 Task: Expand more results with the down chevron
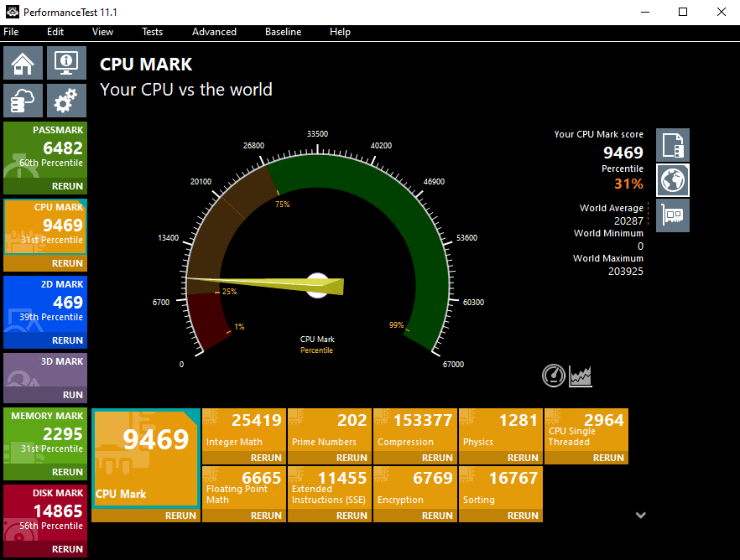[x=640, y=515]
